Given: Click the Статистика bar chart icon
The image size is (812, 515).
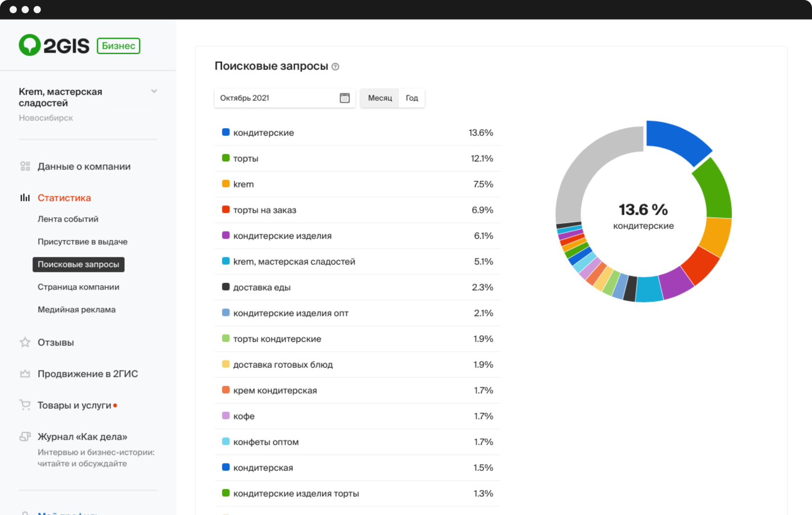Looking at the screenshot, I should coord(25,198).
